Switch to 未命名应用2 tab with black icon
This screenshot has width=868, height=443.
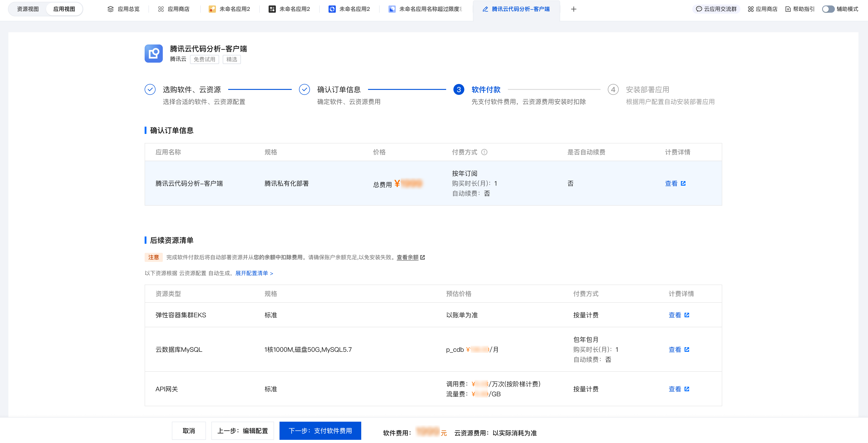(x=289, y=9)
